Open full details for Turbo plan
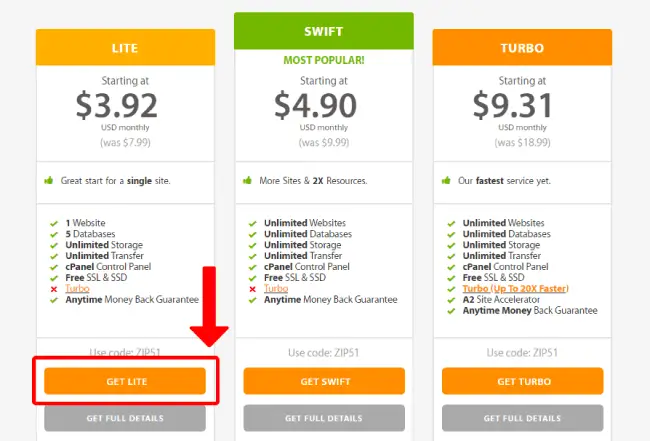 pos(522,418)
